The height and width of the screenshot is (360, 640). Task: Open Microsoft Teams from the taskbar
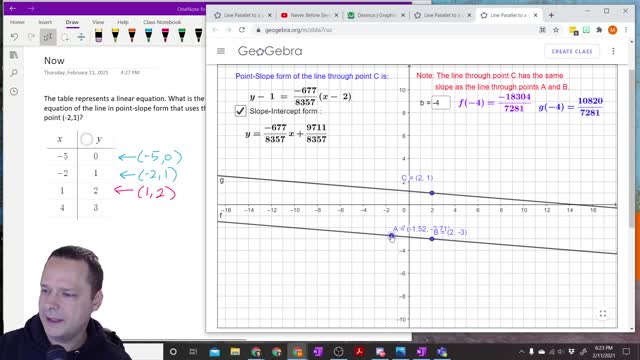442,351
